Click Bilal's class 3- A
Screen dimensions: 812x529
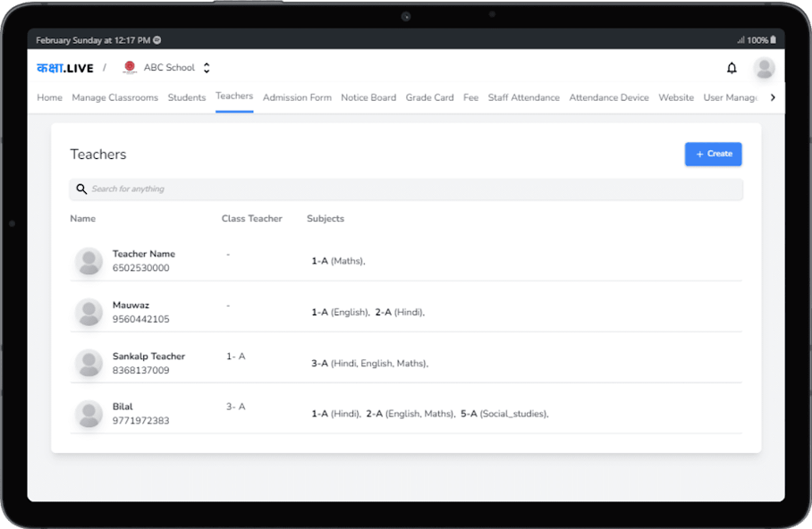click(235, 407)
